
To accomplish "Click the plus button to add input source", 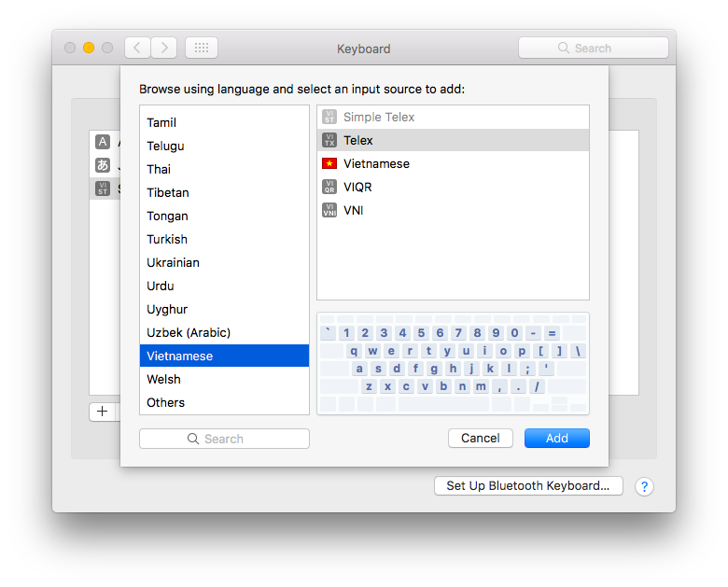I will point(102,412).
